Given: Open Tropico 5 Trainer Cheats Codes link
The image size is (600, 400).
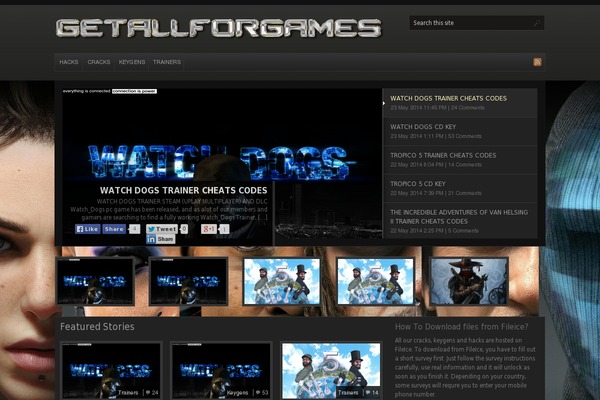Looking at the screenshot, I should pyautogui.click(x=443, y=155).
